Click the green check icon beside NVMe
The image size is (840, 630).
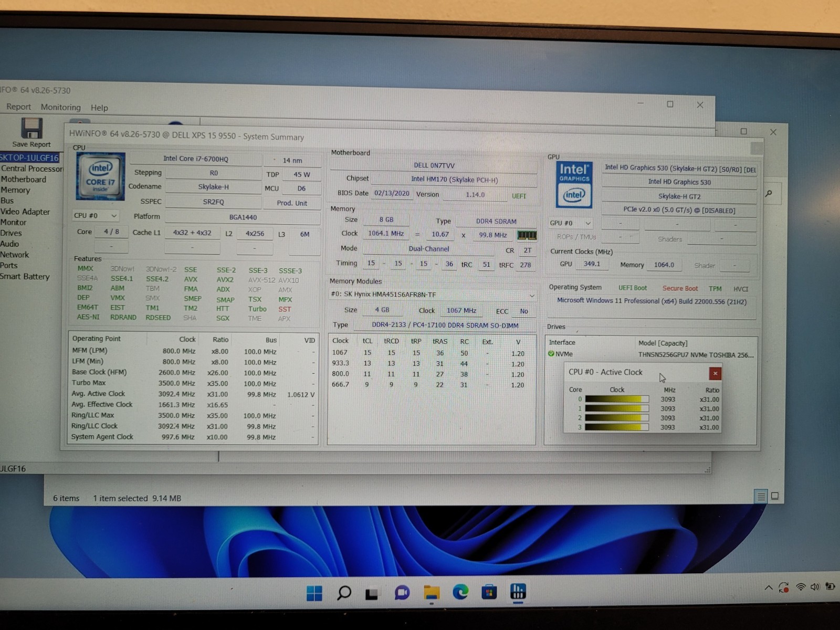click(551, 354)
